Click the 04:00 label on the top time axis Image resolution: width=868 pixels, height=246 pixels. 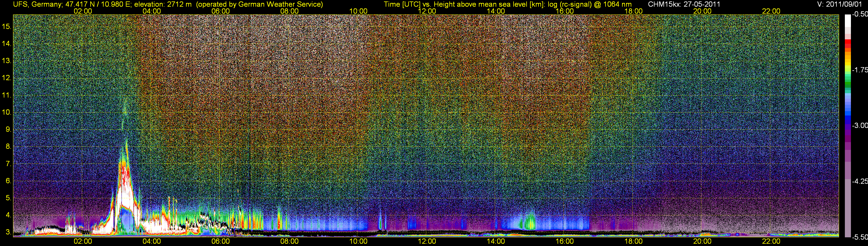pos(152,11)
